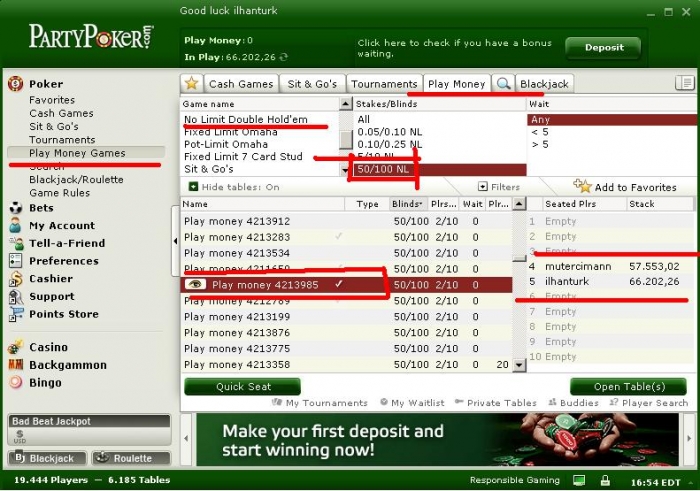
Task: Select 50/100 NL stakes entry
Action: coord(440,169)
